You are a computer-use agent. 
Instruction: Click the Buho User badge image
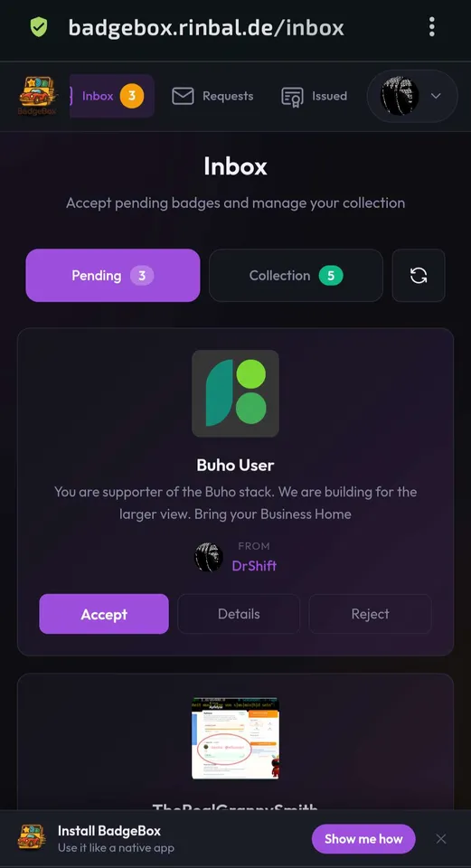point(235,393)
